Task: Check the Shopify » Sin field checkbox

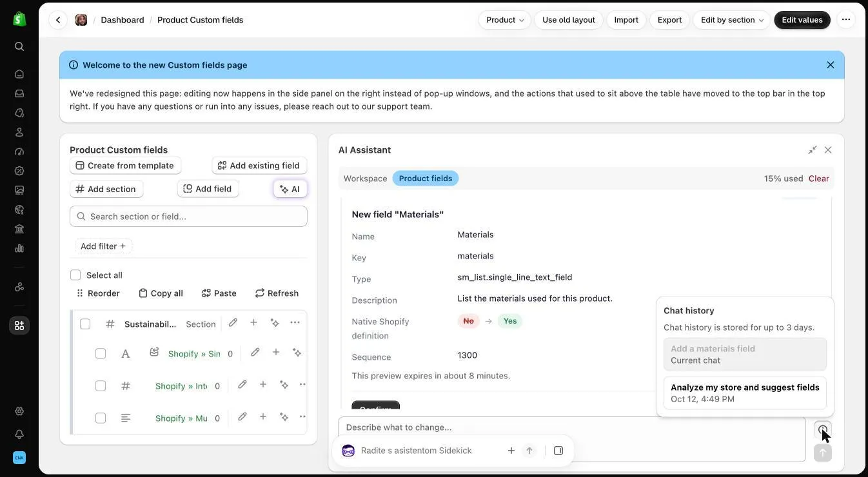Action: pos(101,354)
